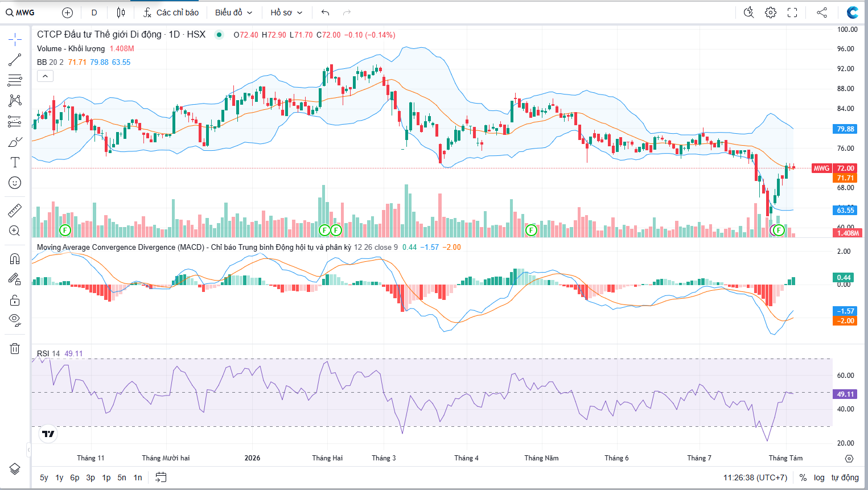Viewport: 868px width, 490px height.
Task: Click the add symbol plus icon
Action: [x=67, y=13]
